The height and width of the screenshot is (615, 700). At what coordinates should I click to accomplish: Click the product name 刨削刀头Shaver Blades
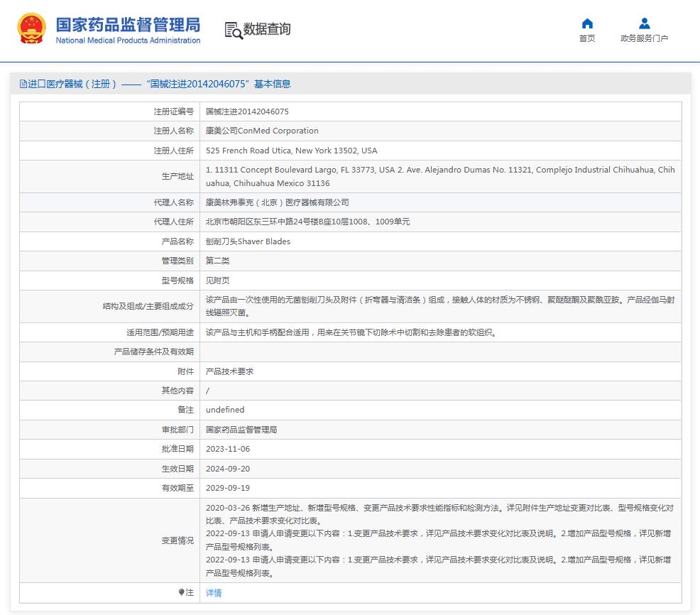248,241
